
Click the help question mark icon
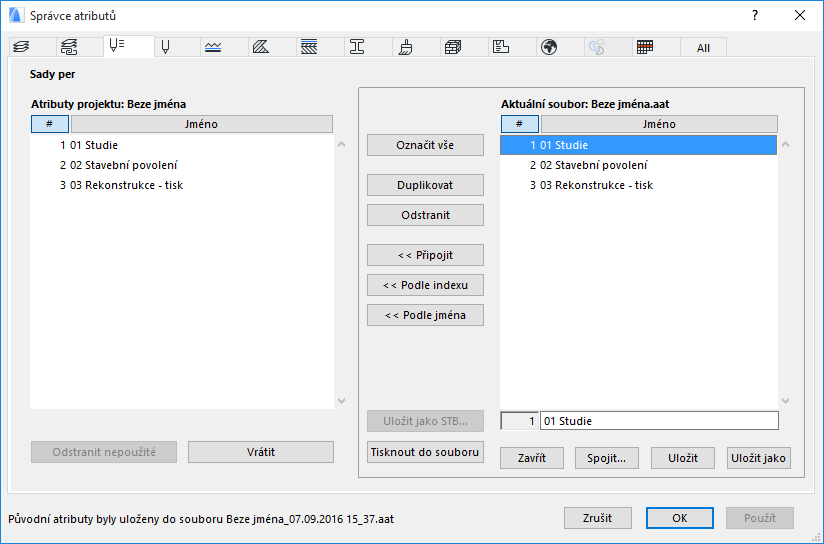tap(755, 15)
